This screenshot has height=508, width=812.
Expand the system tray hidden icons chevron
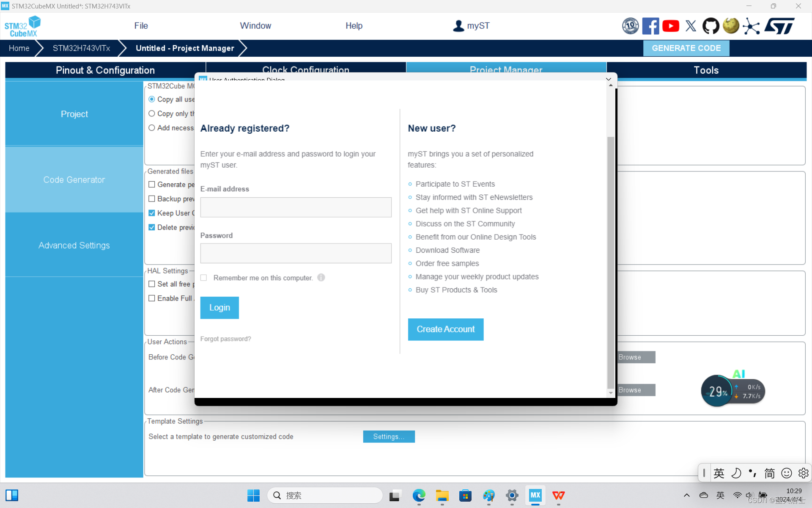tap(686, 495)
